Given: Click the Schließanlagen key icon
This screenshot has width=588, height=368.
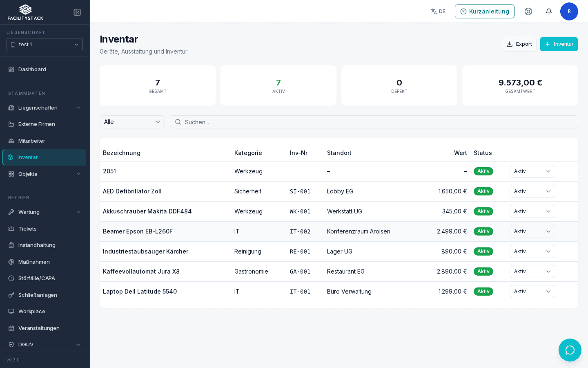Looking at the screenshot, I should click(x=11, y=295).
